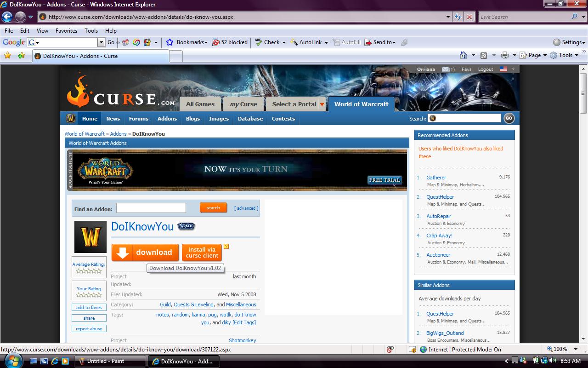
Task: Open the Help menu
Action: tap(111, 31)
